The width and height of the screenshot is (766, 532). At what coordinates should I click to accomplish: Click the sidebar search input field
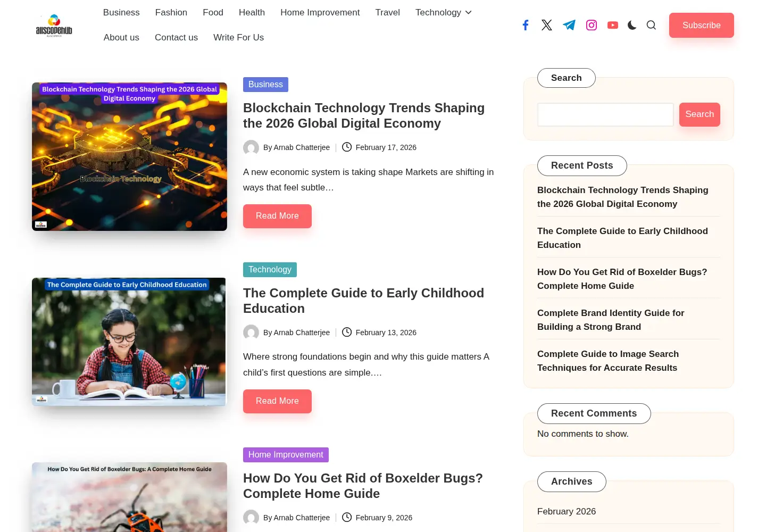pyautogui.click(x=605, y=114)
